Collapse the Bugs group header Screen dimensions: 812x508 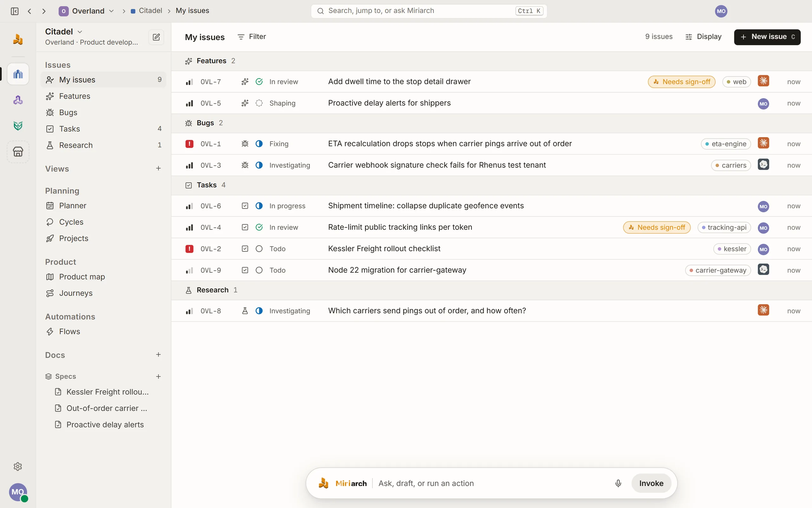coord(492,123)
